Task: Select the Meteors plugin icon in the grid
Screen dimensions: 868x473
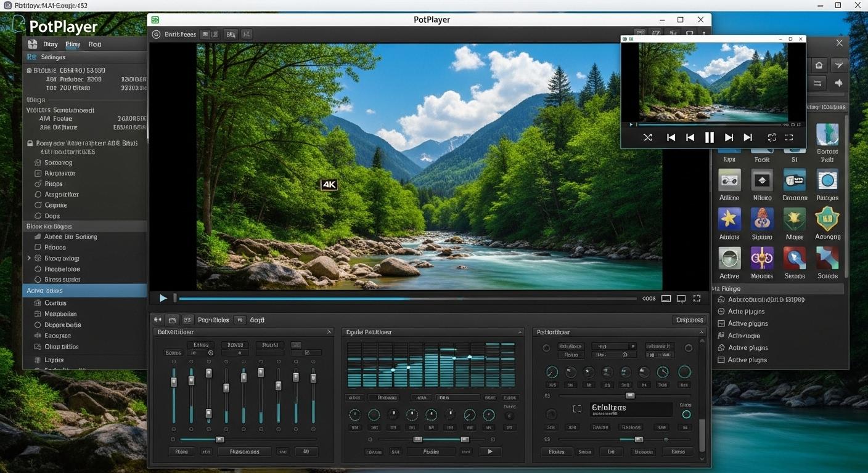Action: click(762, 259)
